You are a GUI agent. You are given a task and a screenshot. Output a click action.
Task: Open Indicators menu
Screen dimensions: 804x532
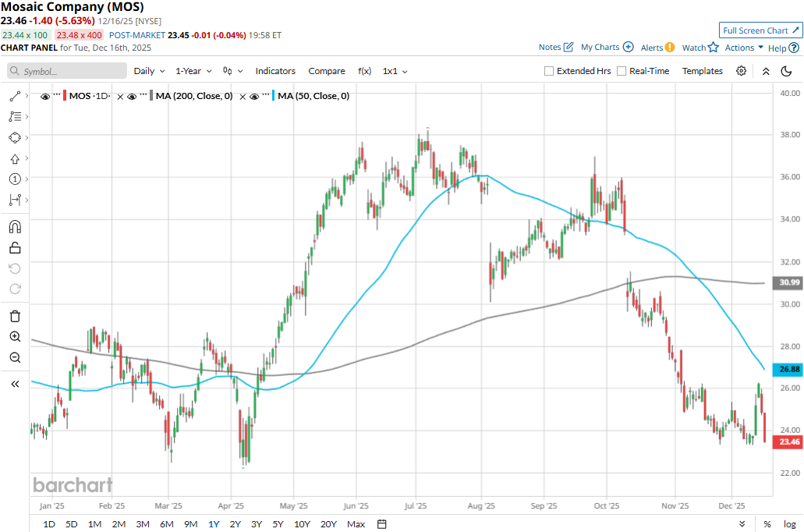[x=275, y=71]
